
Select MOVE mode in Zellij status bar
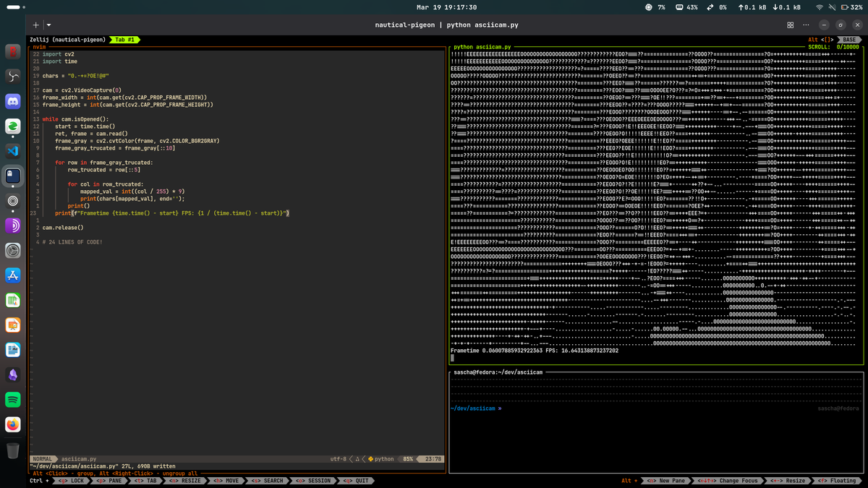225,481
